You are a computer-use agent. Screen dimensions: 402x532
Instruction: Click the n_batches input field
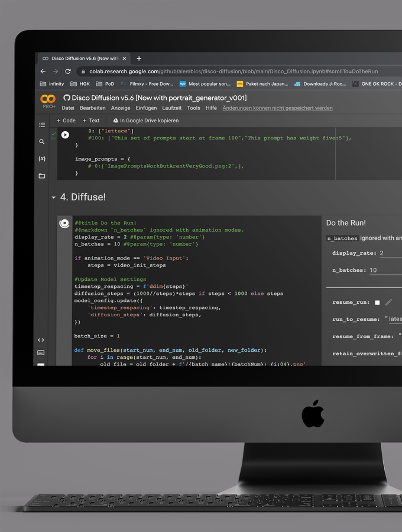tap(385, 270)
